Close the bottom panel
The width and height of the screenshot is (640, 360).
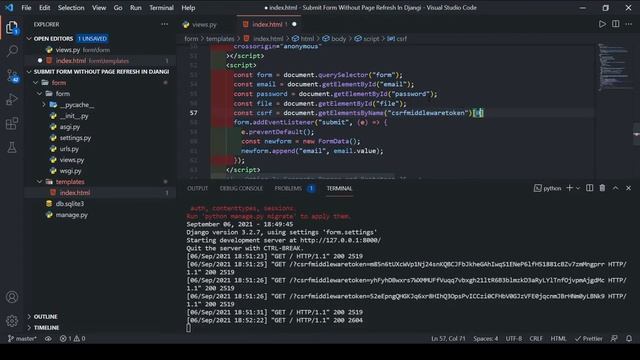629,188
